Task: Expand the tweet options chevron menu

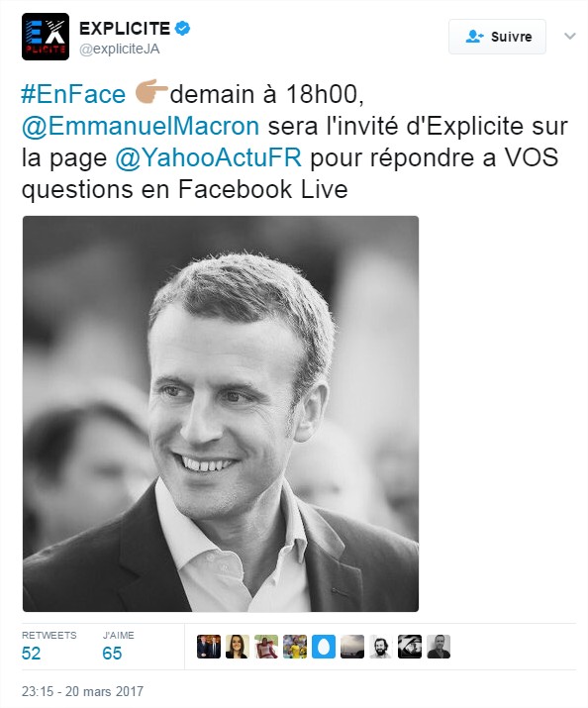Action: (570, 36)
